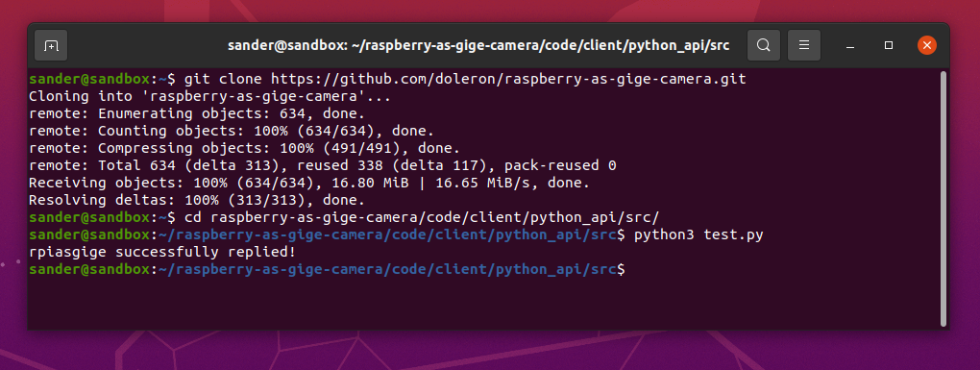980x370 pixels.
Task: Click "Receiving objects: 100%" line
Action: click(309, 184)
